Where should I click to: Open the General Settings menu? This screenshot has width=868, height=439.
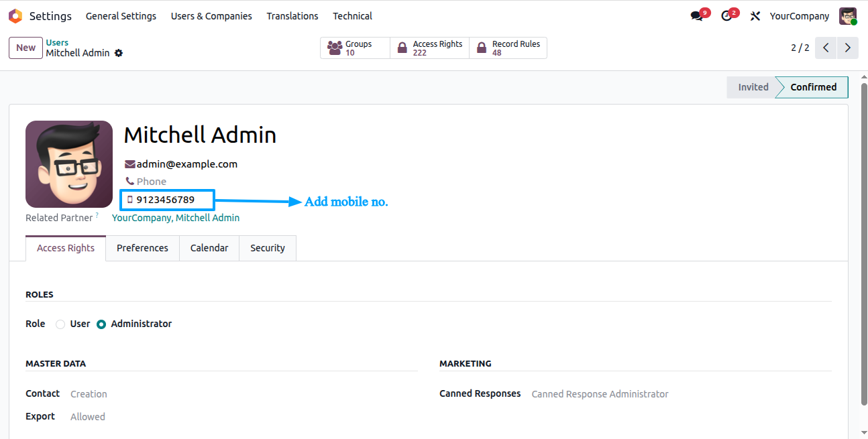(x=121, y=16)
